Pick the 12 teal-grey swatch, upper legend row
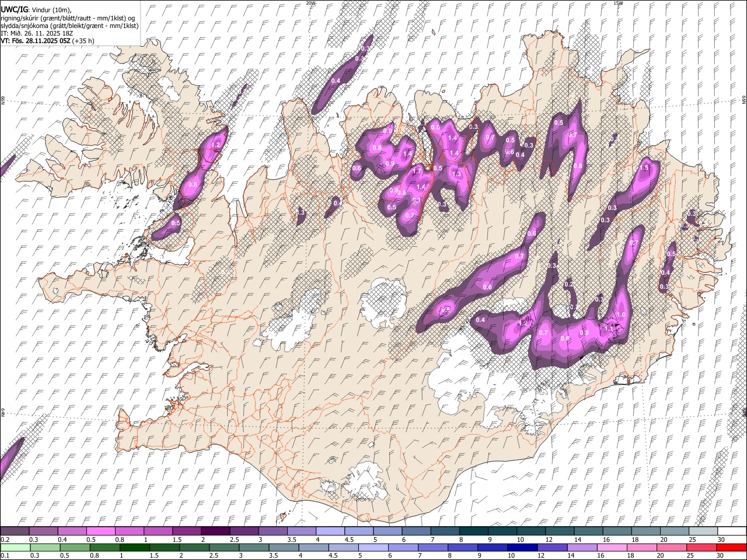This screenshot has width=747, height=560. tap(559, 531)
